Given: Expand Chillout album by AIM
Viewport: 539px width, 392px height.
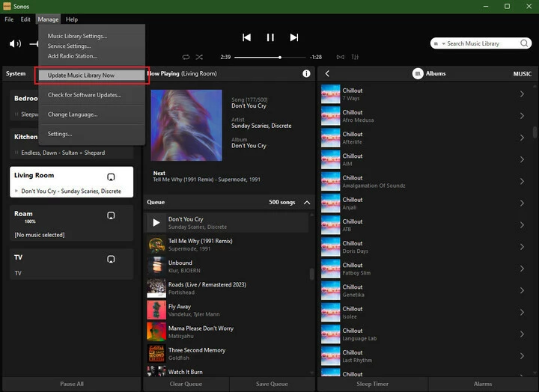Looking at the screenshot, I should click(522, 159).
